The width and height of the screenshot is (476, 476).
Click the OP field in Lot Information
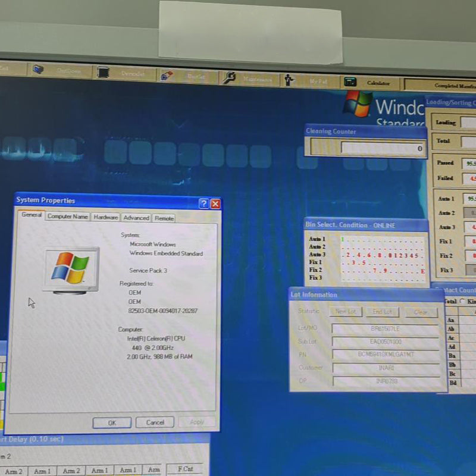387,381
